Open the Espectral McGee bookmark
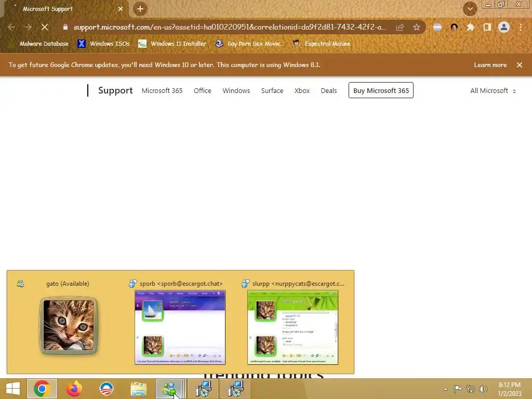Image resolution: width=532 pixels, height=399 pixels. (x=321, y=44)
